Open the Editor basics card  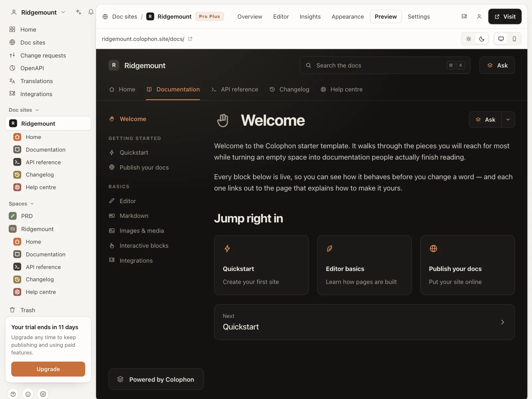tap(364, 265)
